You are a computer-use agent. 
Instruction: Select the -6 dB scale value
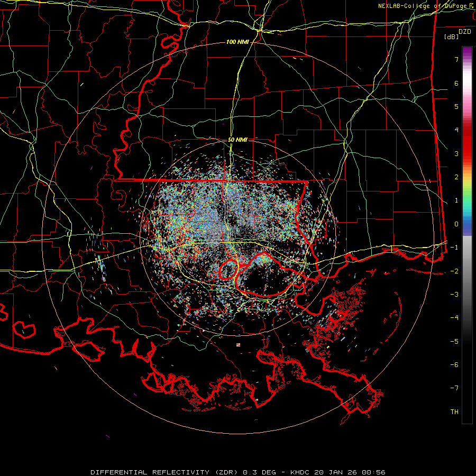(454, 364)
